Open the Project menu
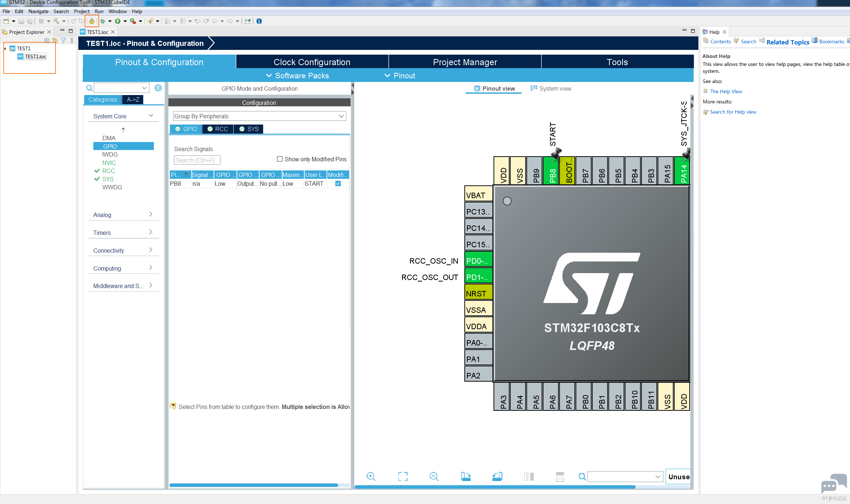Viewport: 850px width, 504px height. coord(82,11)
